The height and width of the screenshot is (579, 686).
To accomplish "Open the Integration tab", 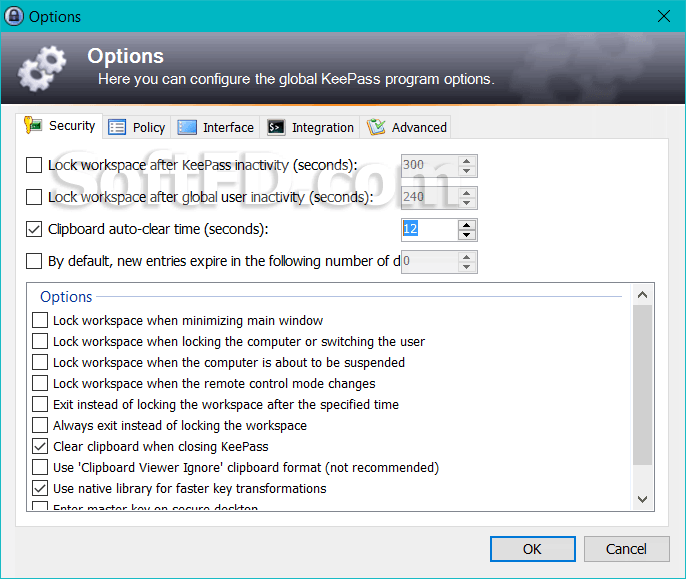I will pos(310,127).
